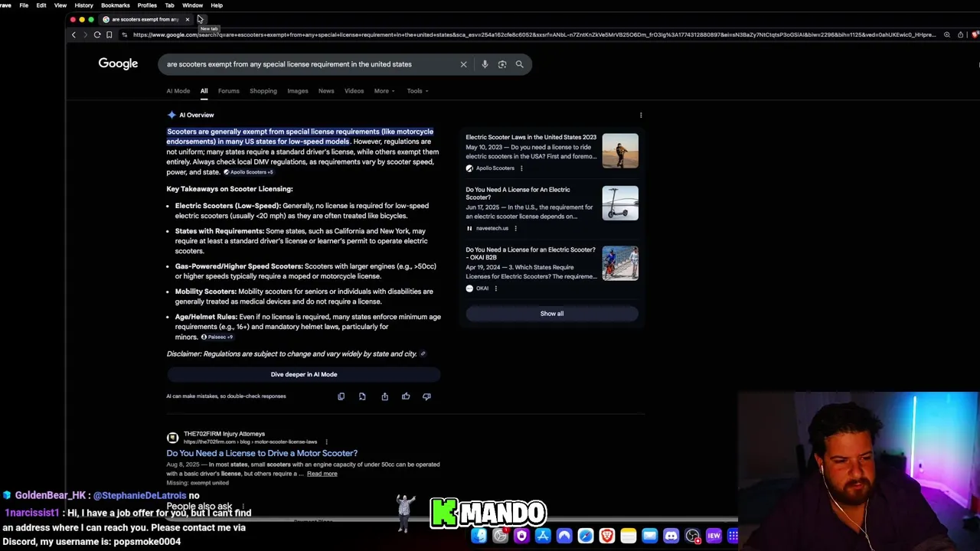Open the Profiles menu in menu bar

[x=147, y=5]
